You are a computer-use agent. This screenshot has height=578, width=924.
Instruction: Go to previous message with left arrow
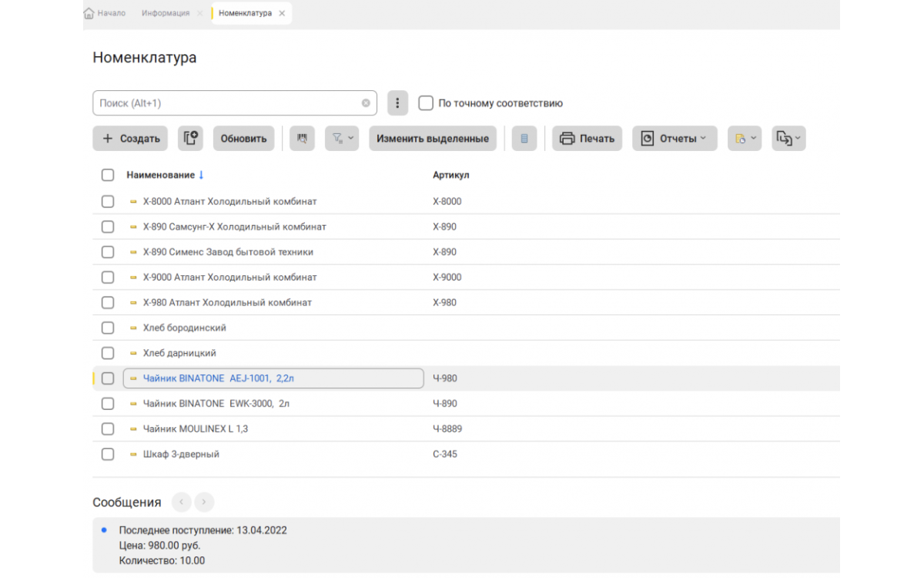click(x=182, y=502)
